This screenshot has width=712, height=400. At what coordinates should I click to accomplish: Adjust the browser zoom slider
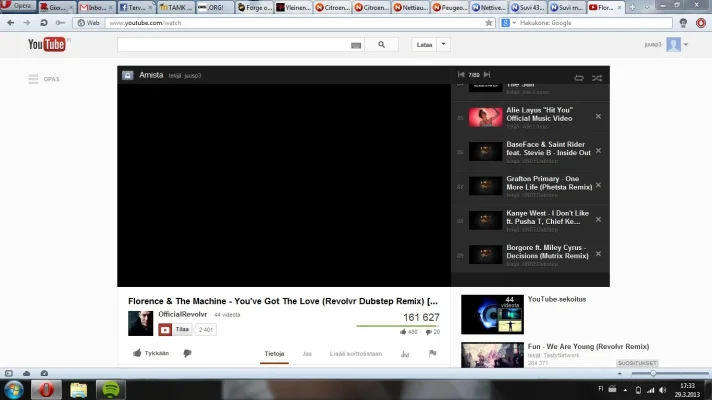pyautogui.click(x=652, y=373)
